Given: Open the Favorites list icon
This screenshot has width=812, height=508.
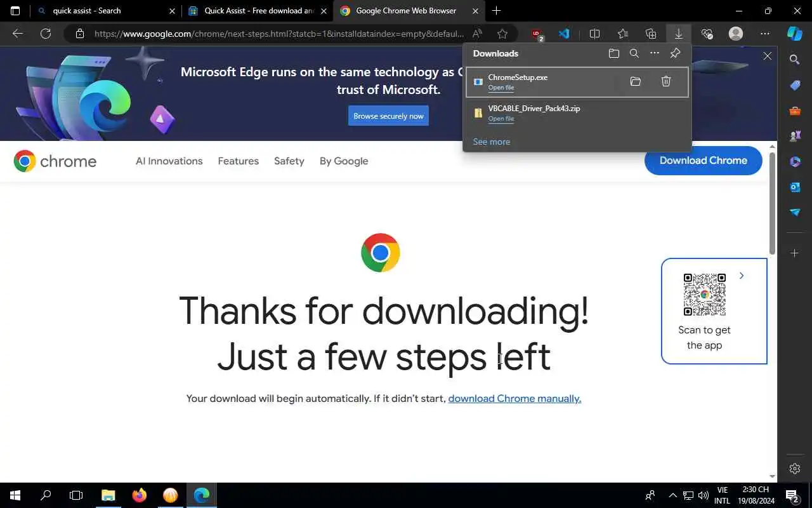Looking at the screenshot, I should click(623, 34).
